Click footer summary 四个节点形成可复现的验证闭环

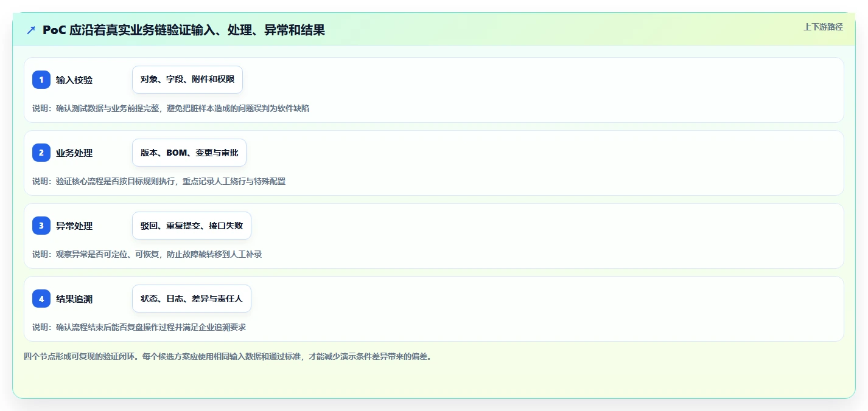(228, 357)
